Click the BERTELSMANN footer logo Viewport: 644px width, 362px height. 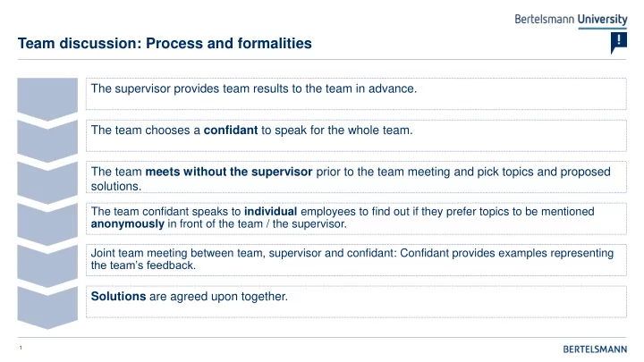coord(595,349)
